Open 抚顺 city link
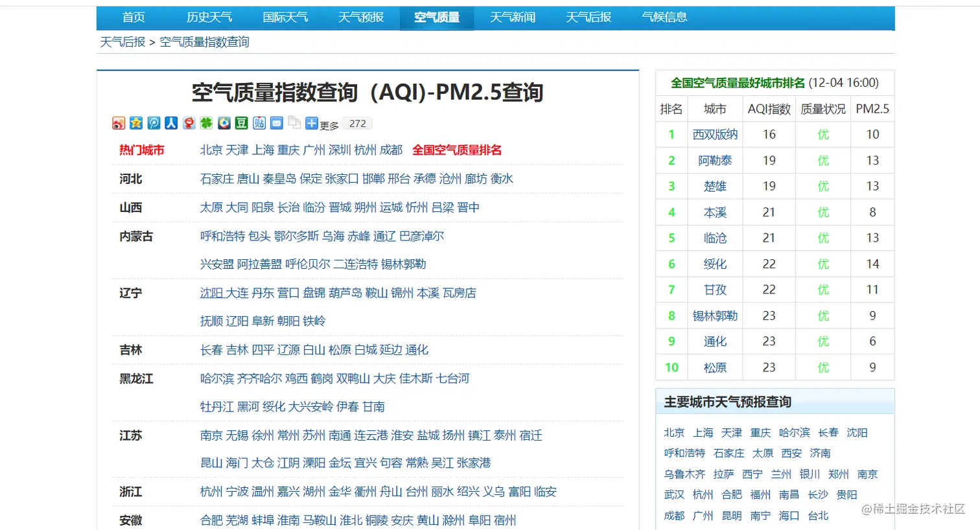The width and height of the screenshot is (980, 530). coord(211,321)
